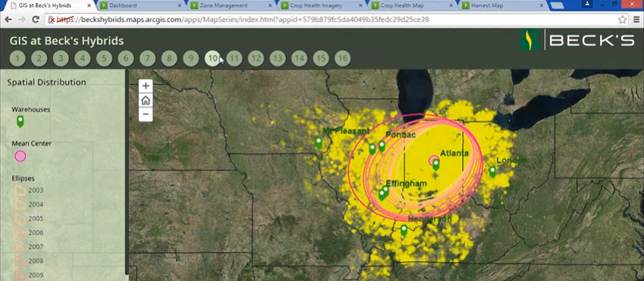This screenshot has width=644, height=281.
Task: Switch to the Crop Health Imagery tab
Action: coord(320,6)
